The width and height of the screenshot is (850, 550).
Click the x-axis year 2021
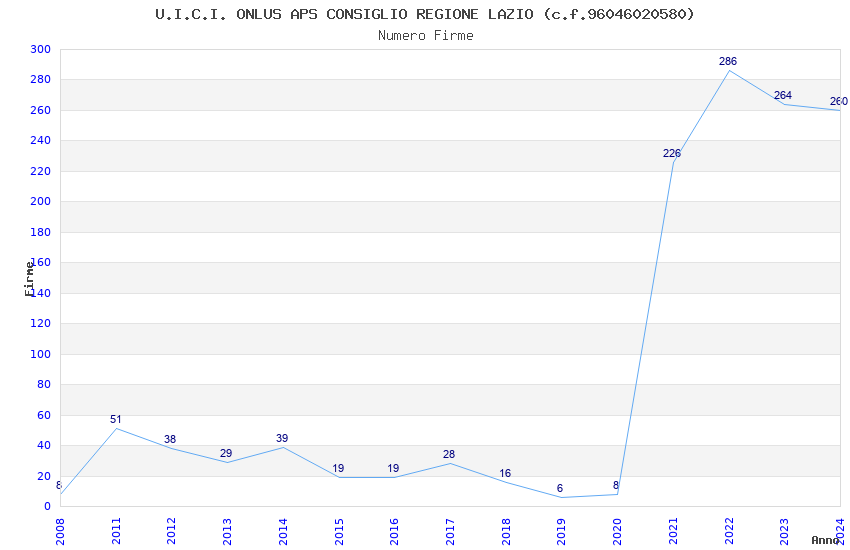pos(673,531)
